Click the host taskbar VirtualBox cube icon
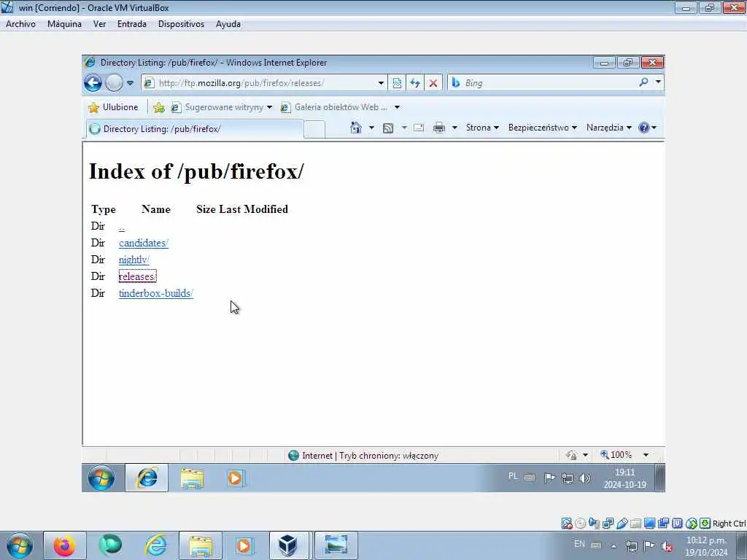 [287, 545]
